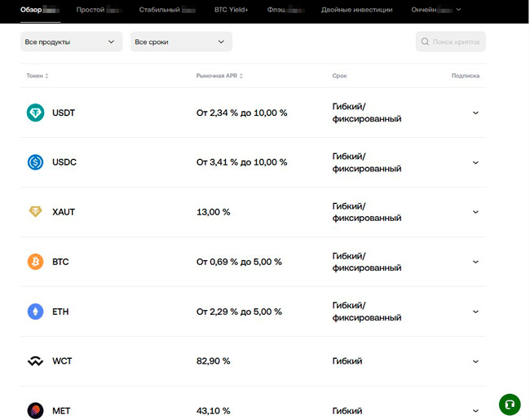Click Гибкий/фиксированный term in BTC row

[367, 262]
